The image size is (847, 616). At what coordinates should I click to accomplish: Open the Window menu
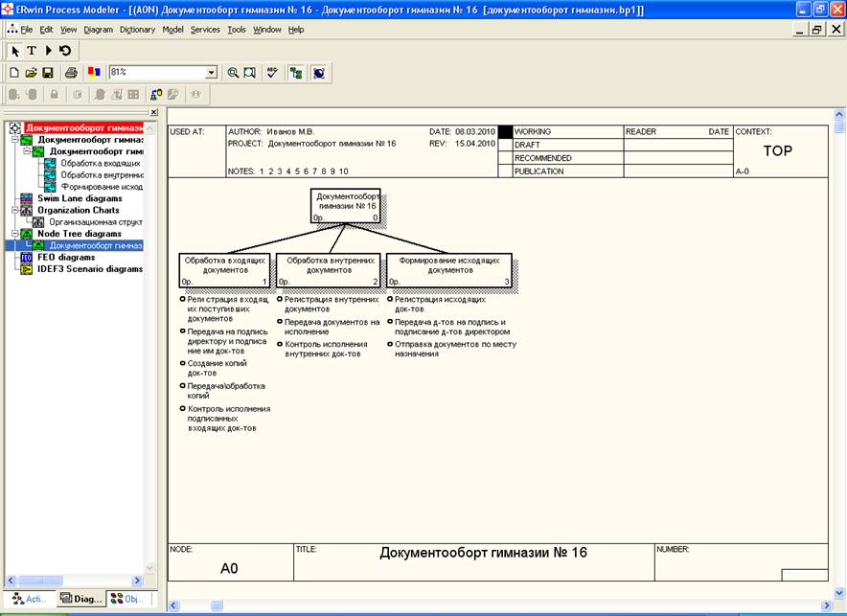click(x=267, y=30)
